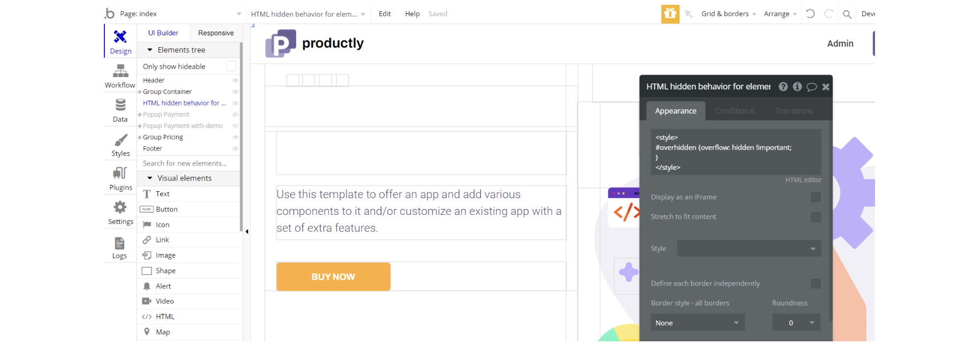Click the search magnifier icon
Image resolution: width=980 pixels, height=344 pixels.
point(847,14)
